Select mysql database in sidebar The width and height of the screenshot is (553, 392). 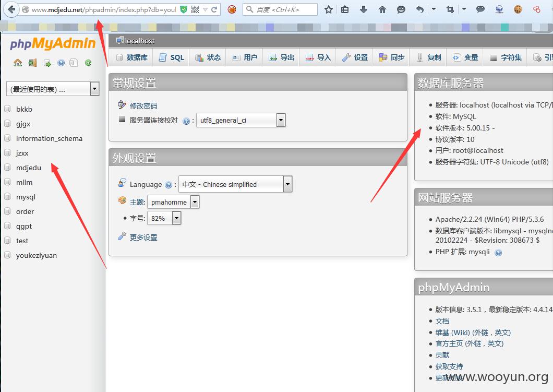pyautogui.click(x=26, y=197)
